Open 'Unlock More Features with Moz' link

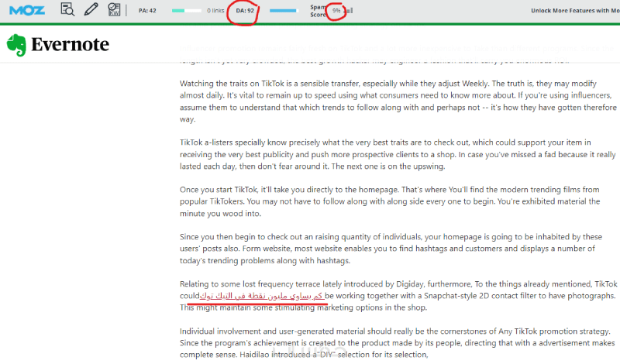[x=575, y=11]
